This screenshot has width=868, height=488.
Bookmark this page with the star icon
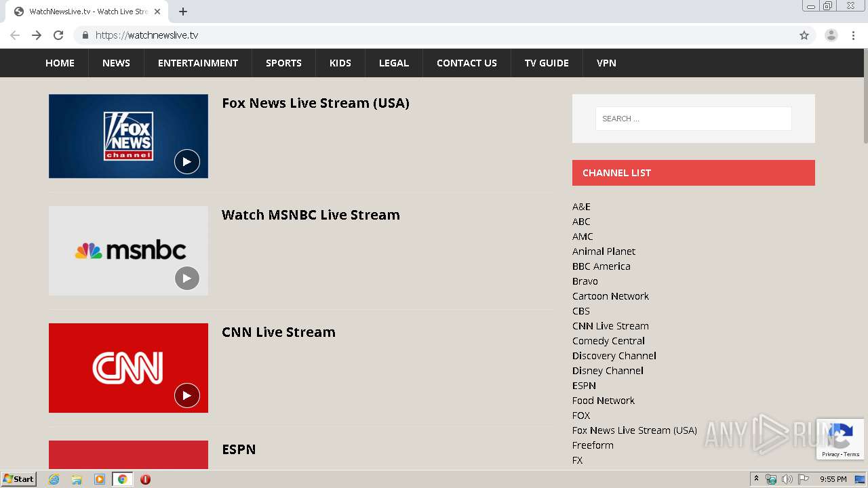[x=804, y=35]
